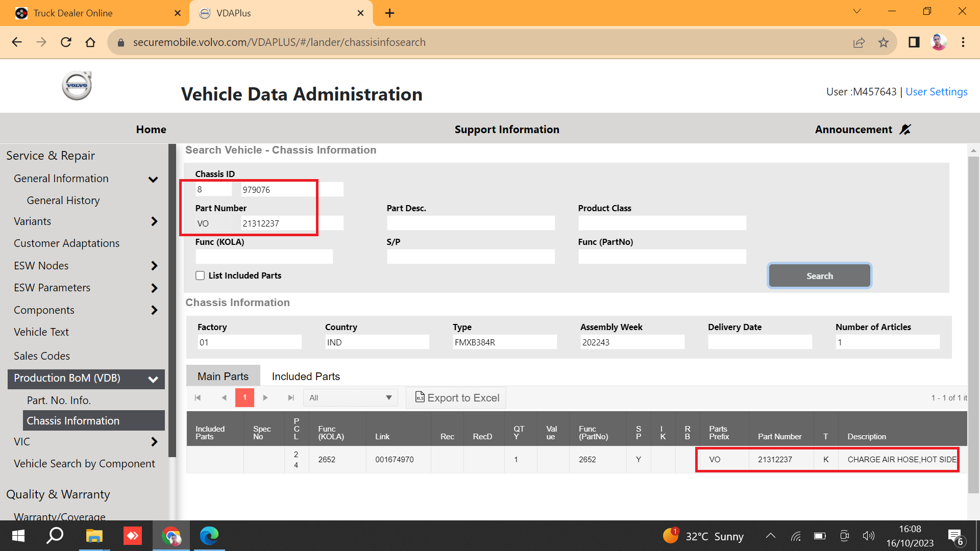Screen dimensions: 980x551
Task: Reload the browser page
Action: [66, 42]
